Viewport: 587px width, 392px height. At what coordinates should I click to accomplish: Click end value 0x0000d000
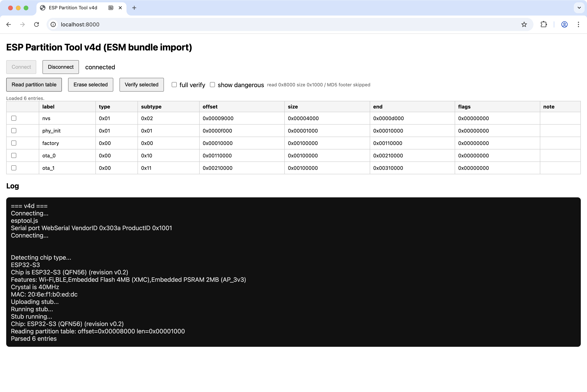click(x=388, y=119)
